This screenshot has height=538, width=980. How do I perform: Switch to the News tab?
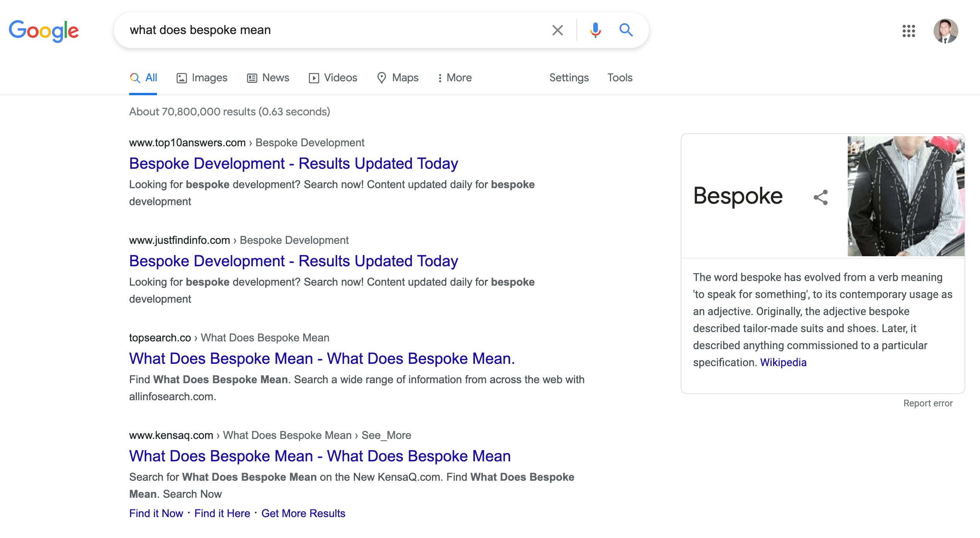(x=268, y=78)
